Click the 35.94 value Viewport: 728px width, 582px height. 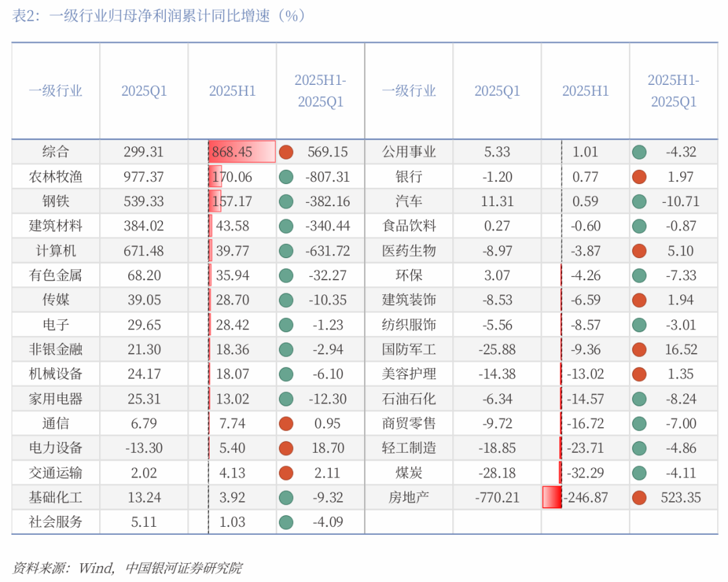[x=233, y=276]
